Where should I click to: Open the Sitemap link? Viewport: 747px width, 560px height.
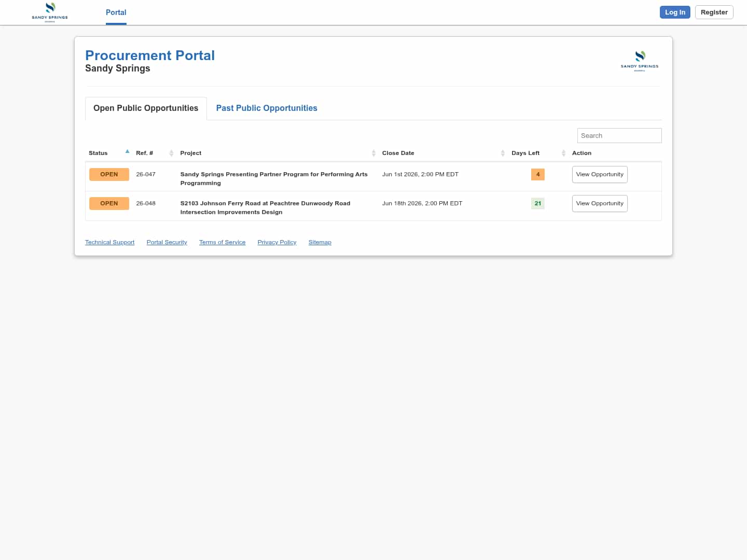tap(320, 242)
